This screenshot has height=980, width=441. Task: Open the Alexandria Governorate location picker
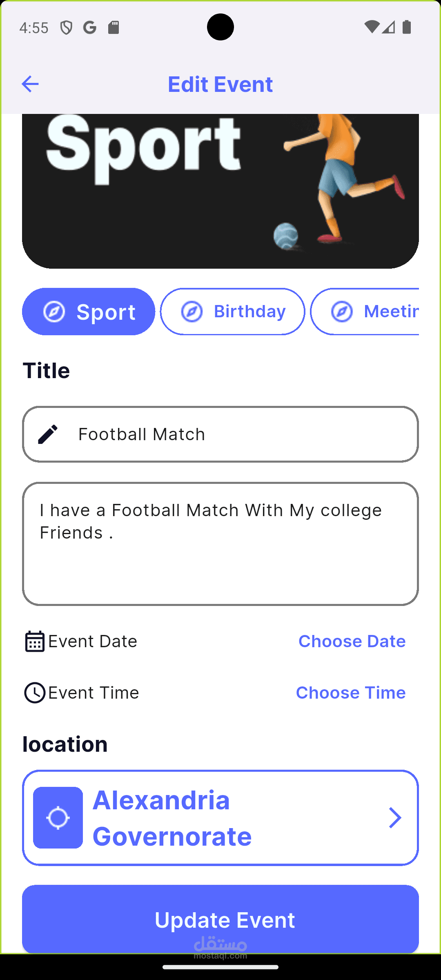coord(220,818)
